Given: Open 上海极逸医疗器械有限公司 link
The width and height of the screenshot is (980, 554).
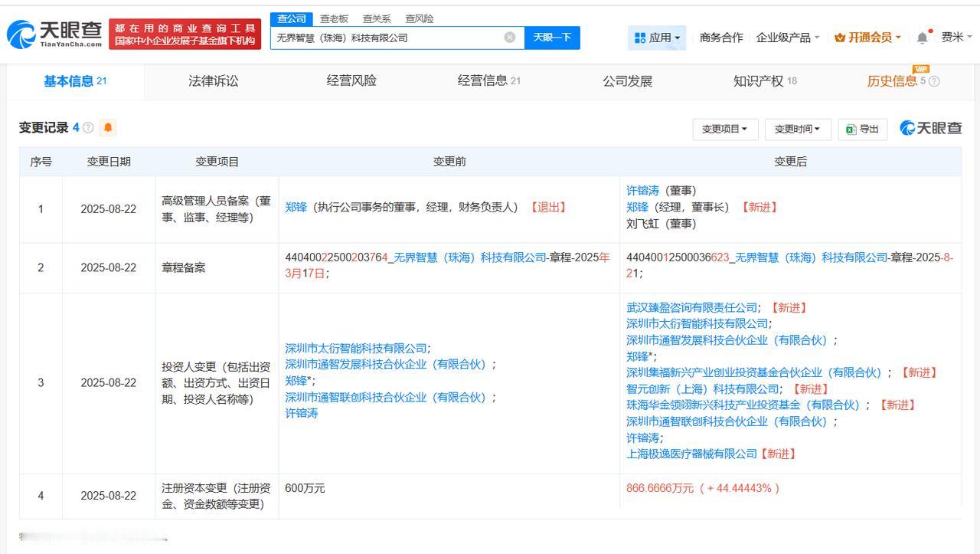Looking at the screenshot, I should tap(691, 454).
